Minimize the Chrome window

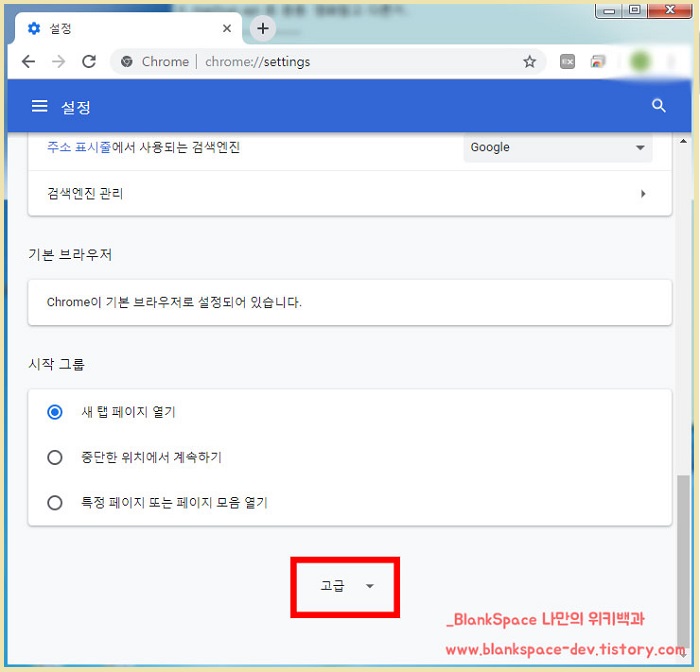[609, 11]
